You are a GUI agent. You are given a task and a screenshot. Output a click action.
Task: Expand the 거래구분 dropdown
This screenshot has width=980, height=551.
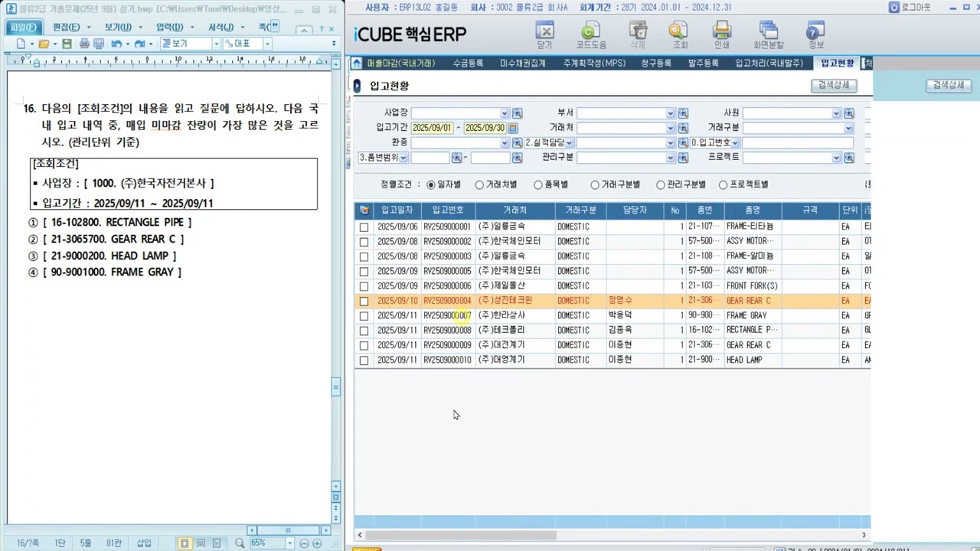click(848, 128)
